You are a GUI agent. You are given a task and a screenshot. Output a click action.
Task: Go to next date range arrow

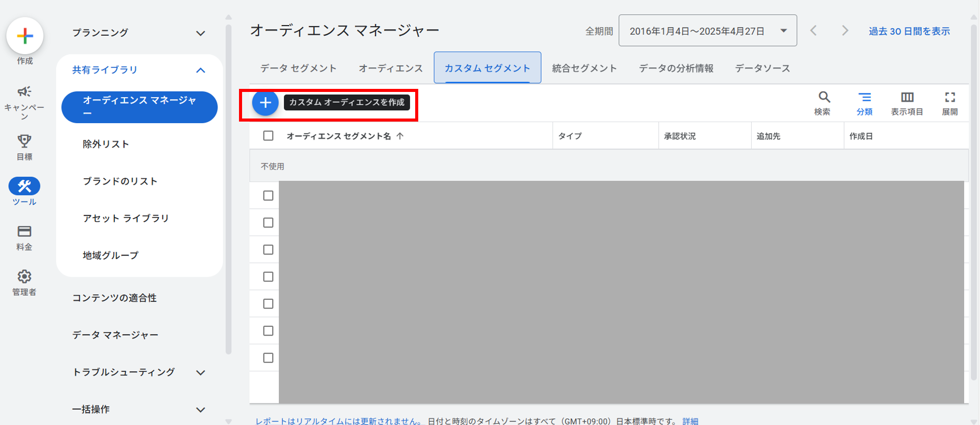pos(845,31)
